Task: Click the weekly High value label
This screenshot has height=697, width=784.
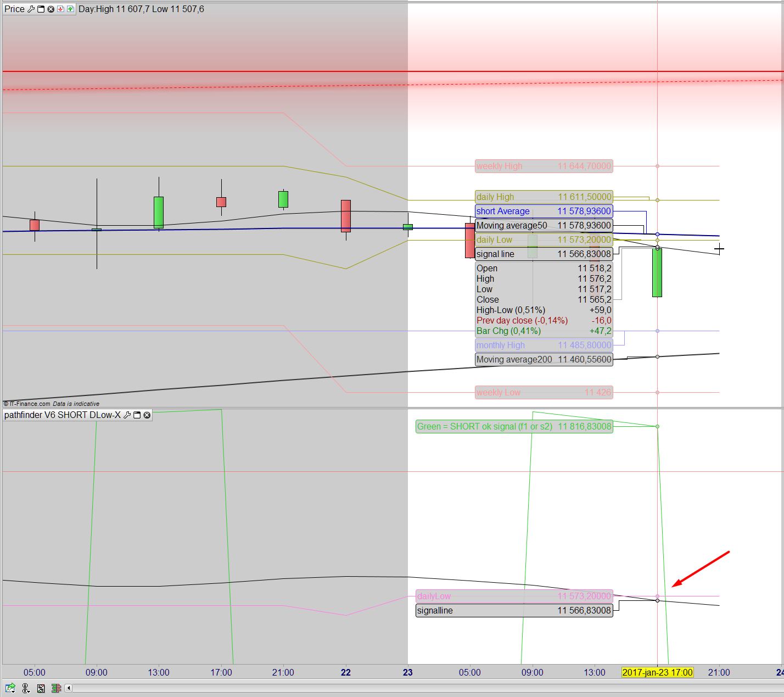Action: [544, 166]
